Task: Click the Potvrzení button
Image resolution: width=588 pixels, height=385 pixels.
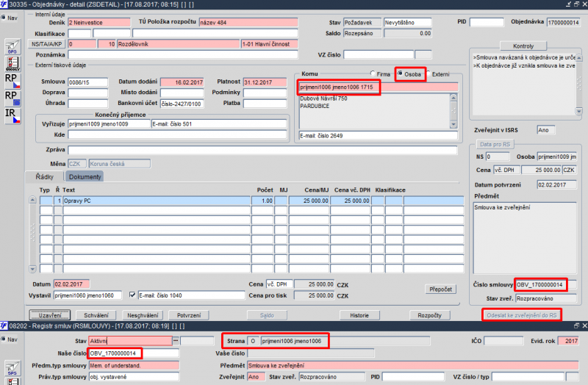Action: pos(189,315)
